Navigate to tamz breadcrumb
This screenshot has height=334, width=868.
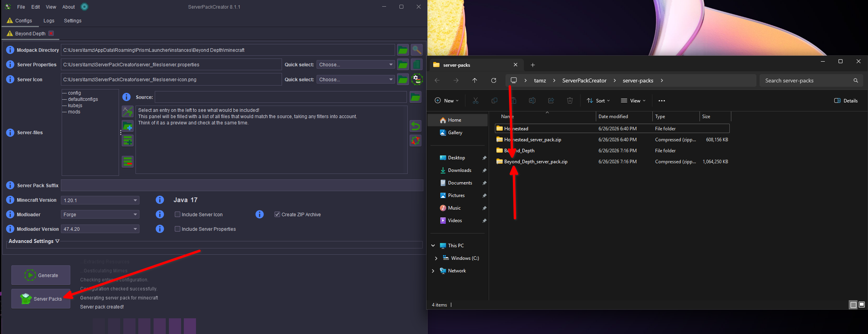point(540,80)
